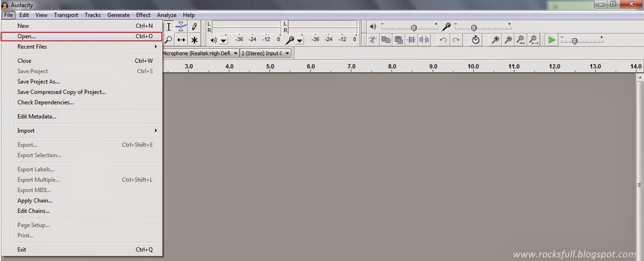Open the 2 (Stereo) Input channels dropdown

pyautogui.click(x=265, y=53)
